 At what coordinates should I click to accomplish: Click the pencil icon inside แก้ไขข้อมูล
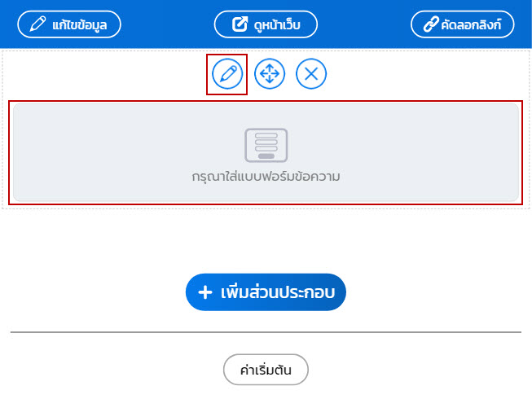coord(37,24)
